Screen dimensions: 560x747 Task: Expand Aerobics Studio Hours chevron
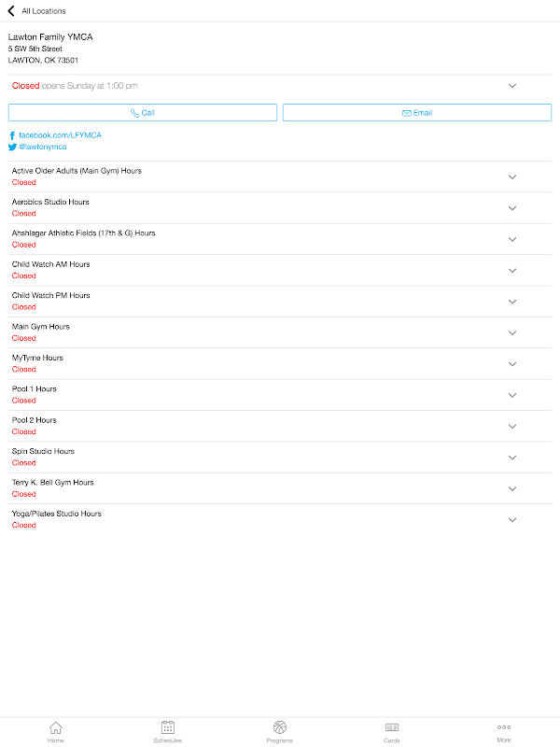pyautogui.click(x=512, y=208)
